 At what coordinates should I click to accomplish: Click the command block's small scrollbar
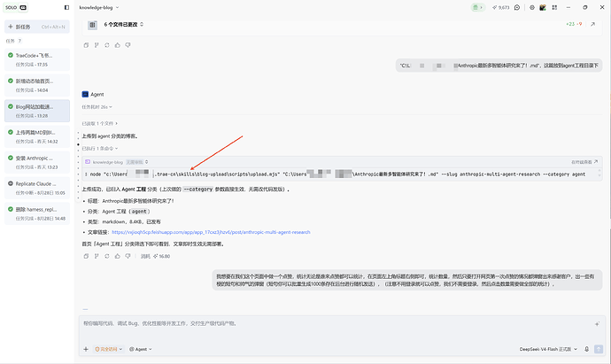[599, 174]
